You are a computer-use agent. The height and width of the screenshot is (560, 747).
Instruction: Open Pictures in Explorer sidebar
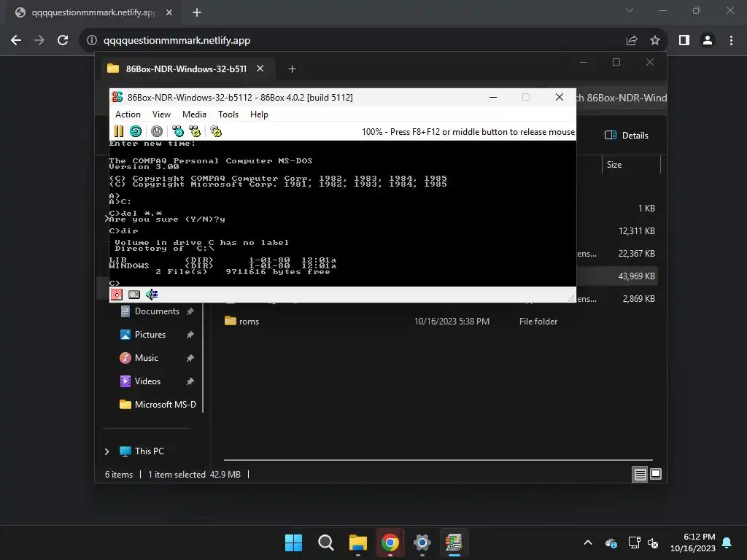click(x=150, y=335)
